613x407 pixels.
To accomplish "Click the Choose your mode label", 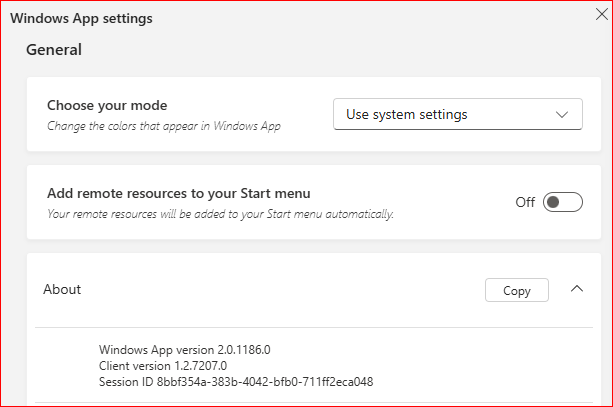I will point(107,106).
